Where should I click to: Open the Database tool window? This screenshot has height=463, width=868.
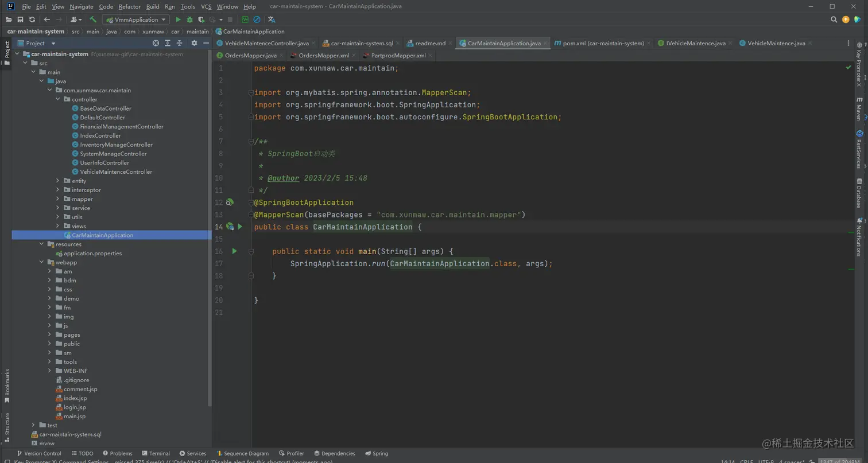point(859,193)
